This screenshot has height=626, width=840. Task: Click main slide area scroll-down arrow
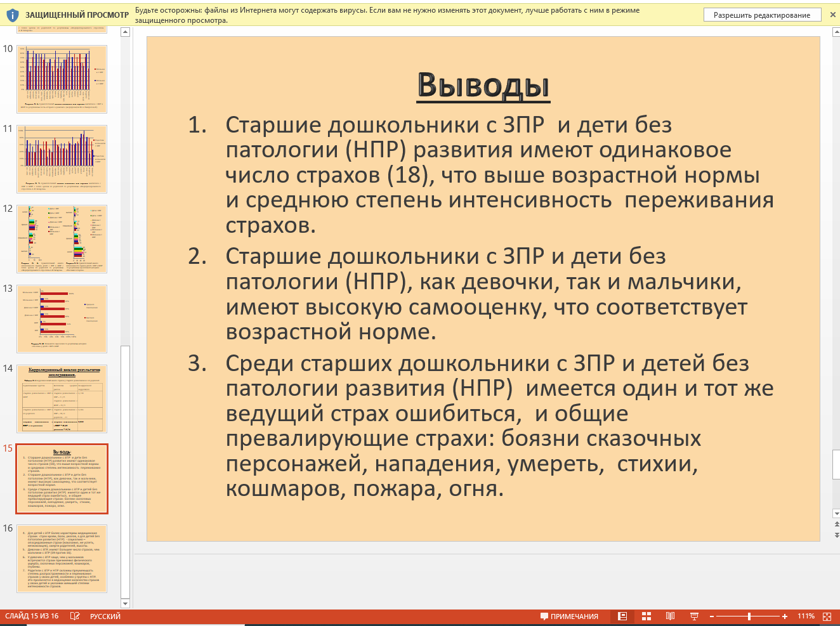tap(836, 513)
